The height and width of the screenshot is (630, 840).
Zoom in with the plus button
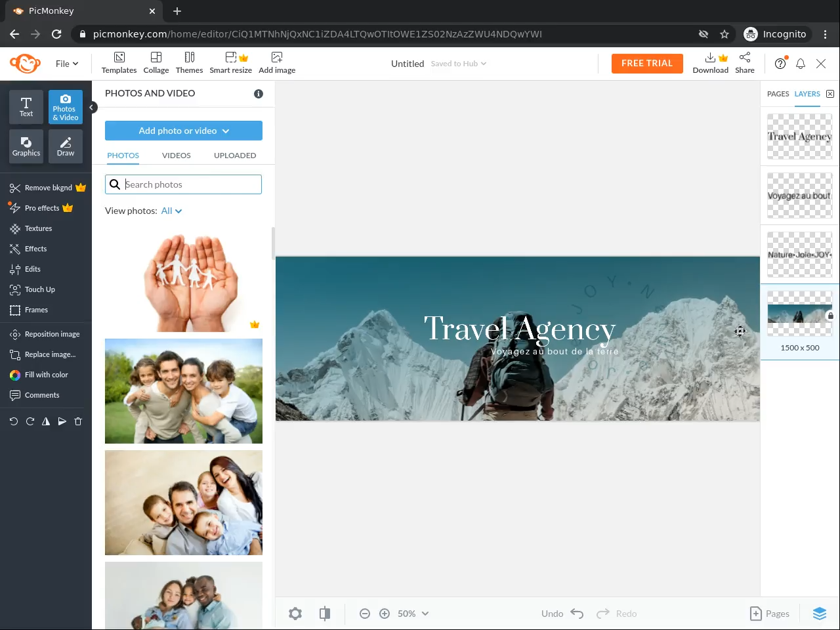coord(385,614)
